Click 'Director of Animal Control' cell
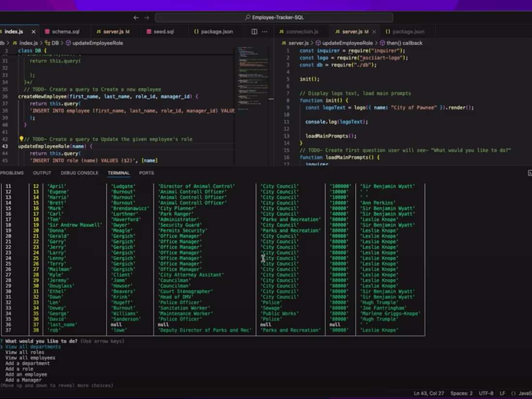Image resolution: width=532 pixels, height=399 pixels. 197,186
